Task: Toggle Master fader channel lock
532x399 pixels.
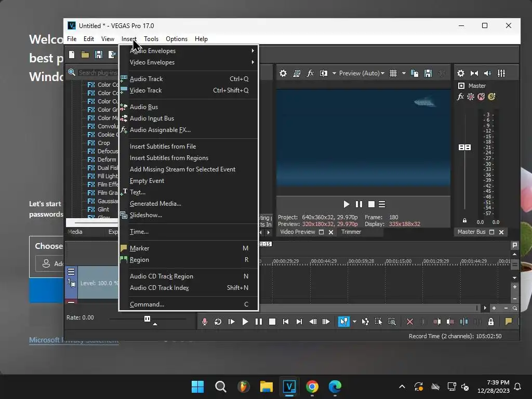Action: pyautogui.click(x=465, y=220)
